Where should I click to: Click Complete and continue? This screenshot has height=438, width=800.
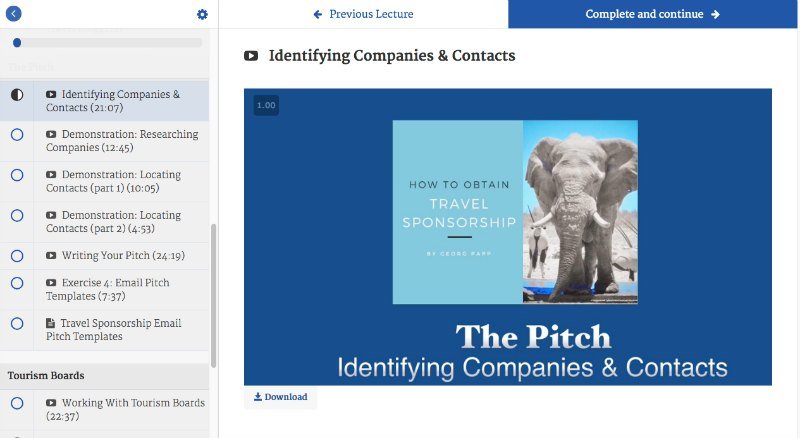point(653,14)
